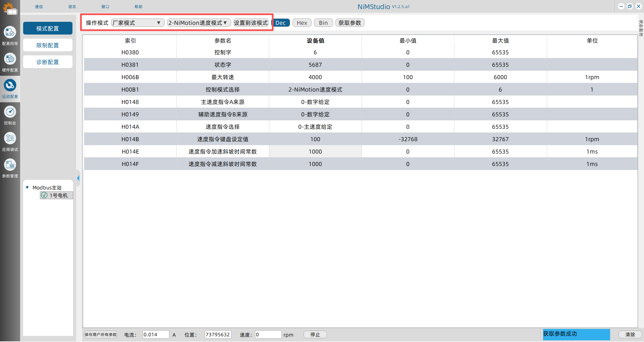Select device value 6 of 控制字 row
This screenshot has height=342, width=644.
coord(315,52)
